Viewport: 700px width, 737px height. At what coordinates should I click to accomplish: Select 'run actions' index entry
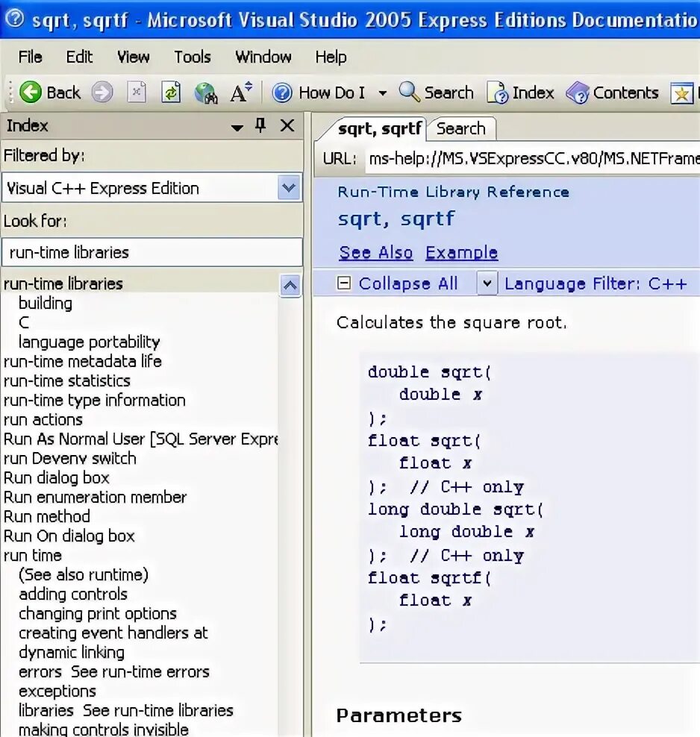click(x=43, y=419)
